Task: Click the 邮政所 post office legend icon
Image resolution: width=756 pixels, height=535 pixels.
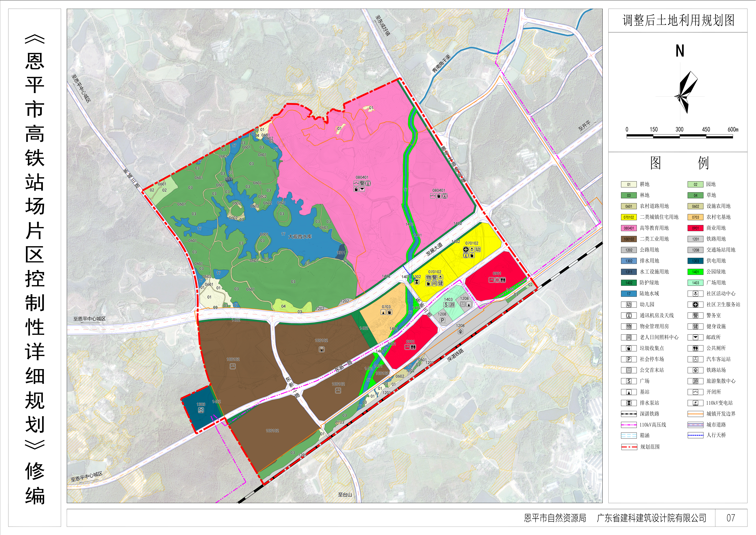Action: tap(695, 337)
